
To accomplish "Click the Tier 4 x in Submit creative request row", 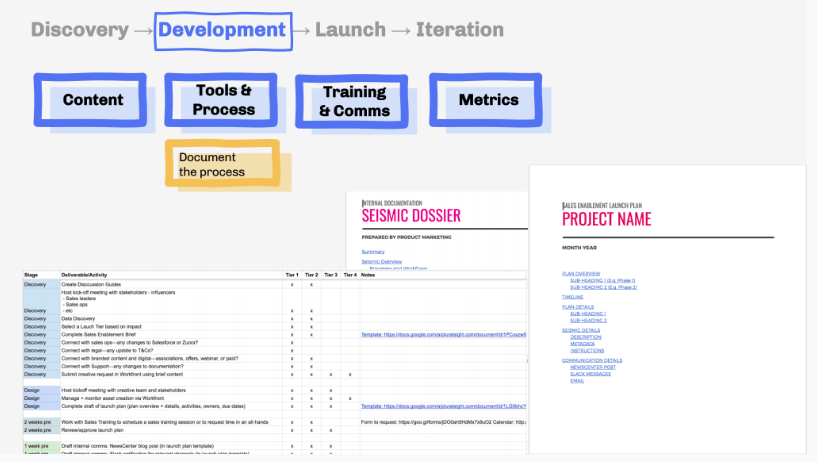I will tap(350, 374).
